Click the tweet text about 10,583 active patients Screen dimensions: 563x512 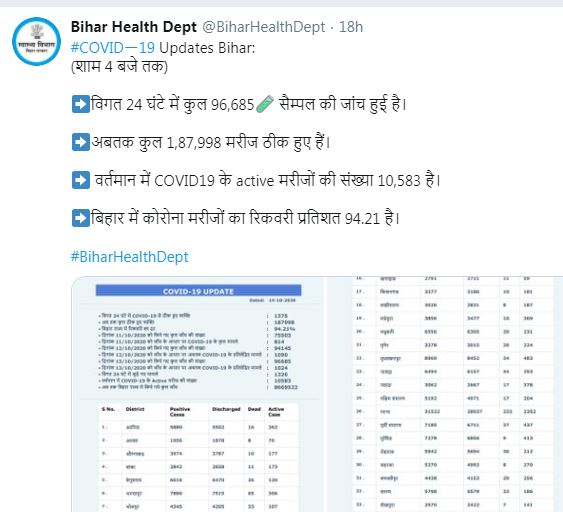pos(267,180)
